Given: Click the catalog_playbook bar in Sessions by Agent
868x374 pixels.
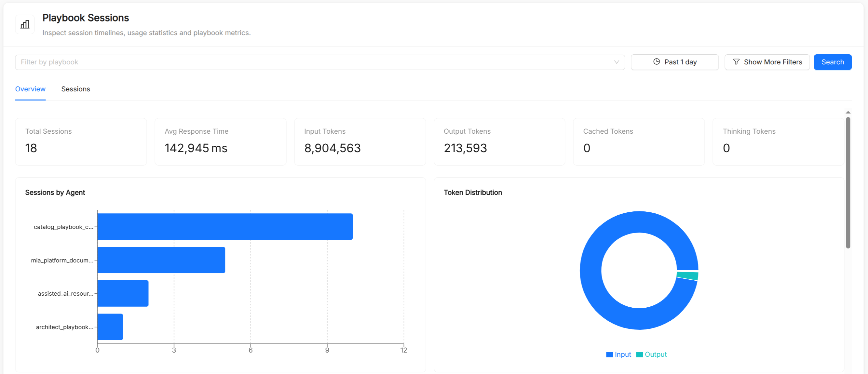Looking at the screenshot, I should (225, 226).
